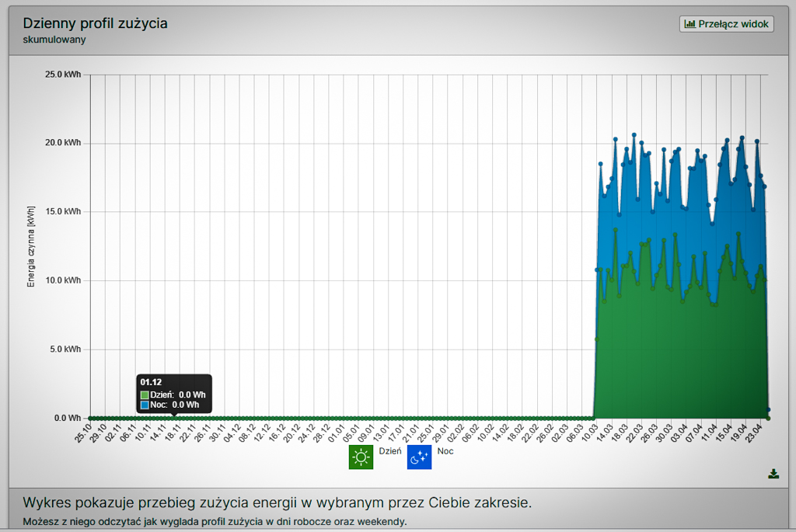The width and height of the screenshot is (796, 532).
Task: Click the green Dzień swatch in the tooltip
Action: click(x=145, y=395)
